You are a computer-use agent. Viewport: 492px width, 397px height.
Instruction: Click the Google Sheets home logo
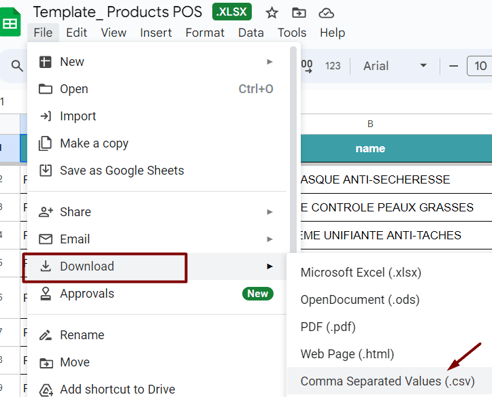[x=10, y=22]
